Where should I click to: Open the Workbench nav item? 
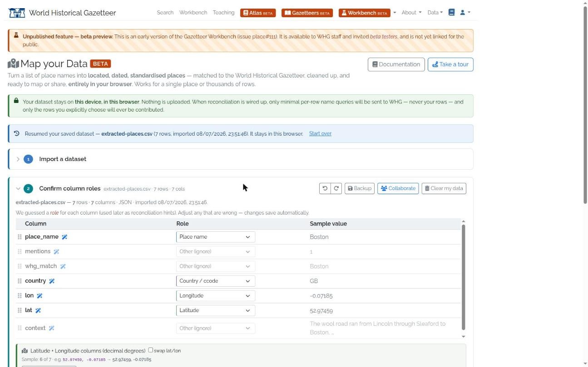coord(193,13)
